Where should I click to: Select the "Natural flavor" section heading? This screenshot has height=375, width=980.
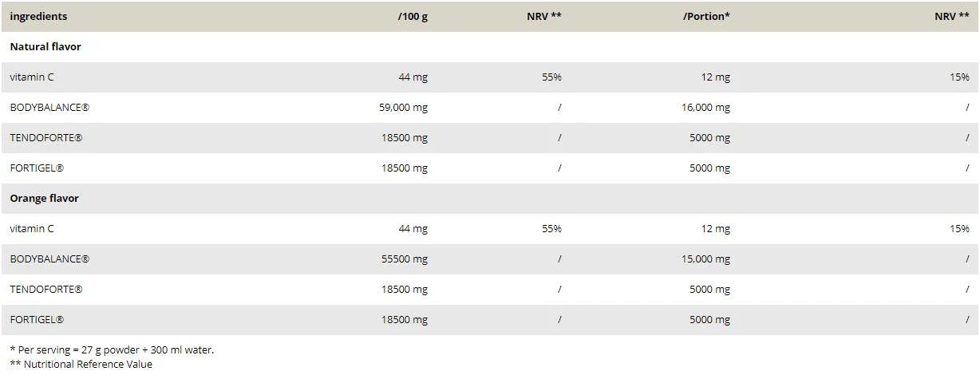(45, 46)
